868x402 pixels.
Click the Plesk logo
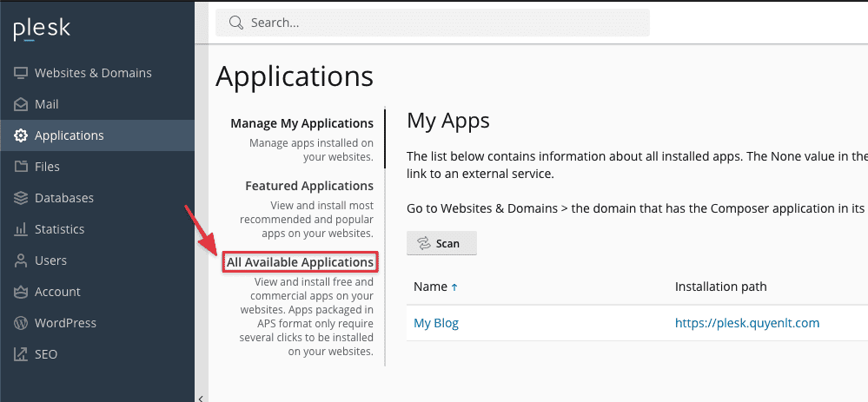(x=42, y=30)
